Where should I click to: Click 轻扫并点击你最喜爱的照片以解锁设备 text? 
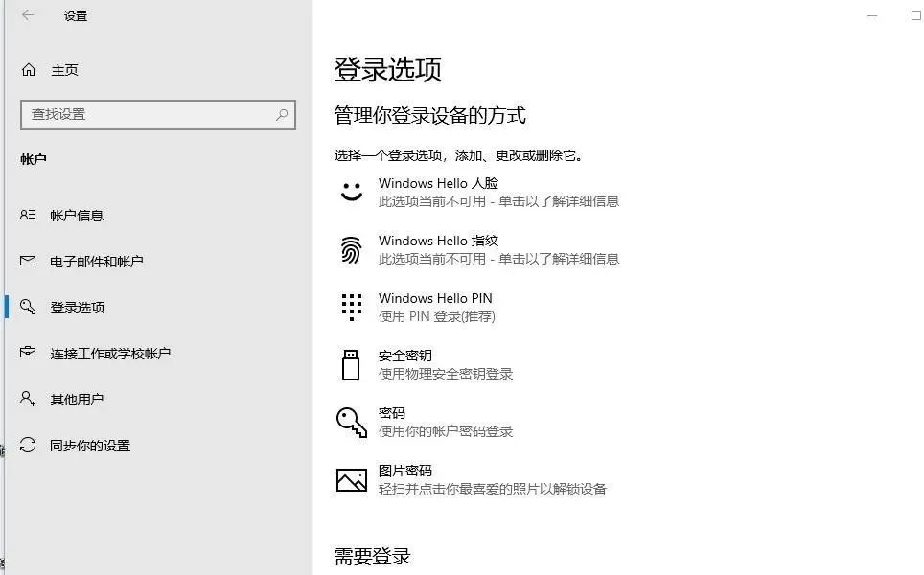(x=492, y=489)
